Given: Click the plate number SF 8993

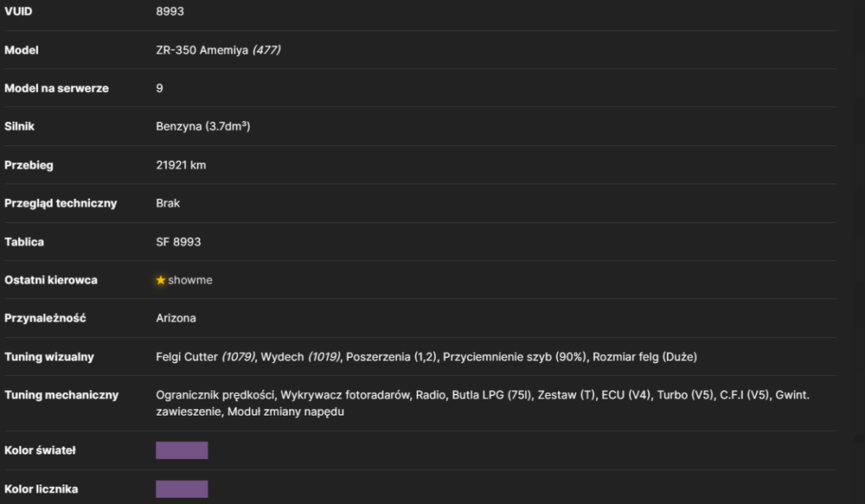Looking at the screenshot, I should coord(178,241).
